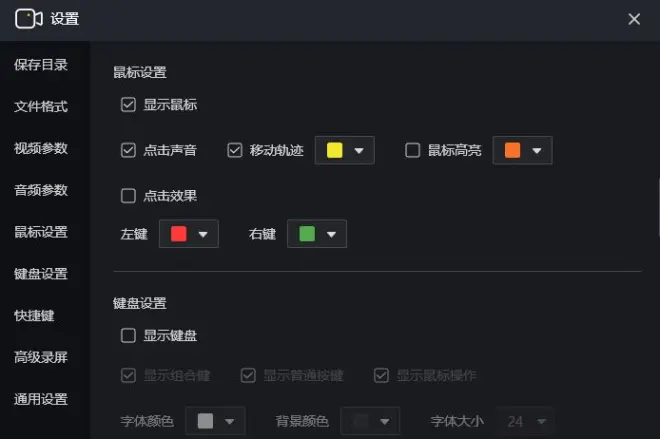Disable the 点击声音 option

[128, 151]
